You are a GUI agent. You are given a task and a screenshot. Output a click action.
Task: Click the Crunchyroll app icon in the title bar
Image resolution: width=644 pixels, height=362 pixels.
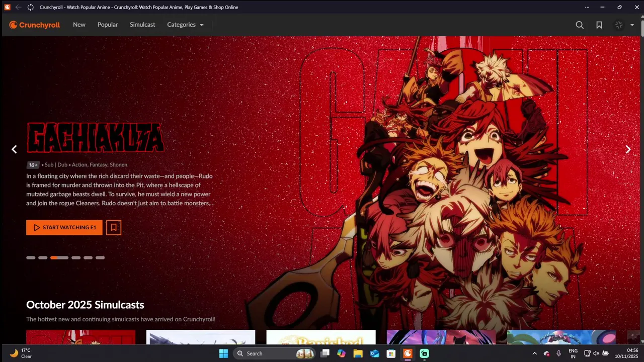pos(7,7)
